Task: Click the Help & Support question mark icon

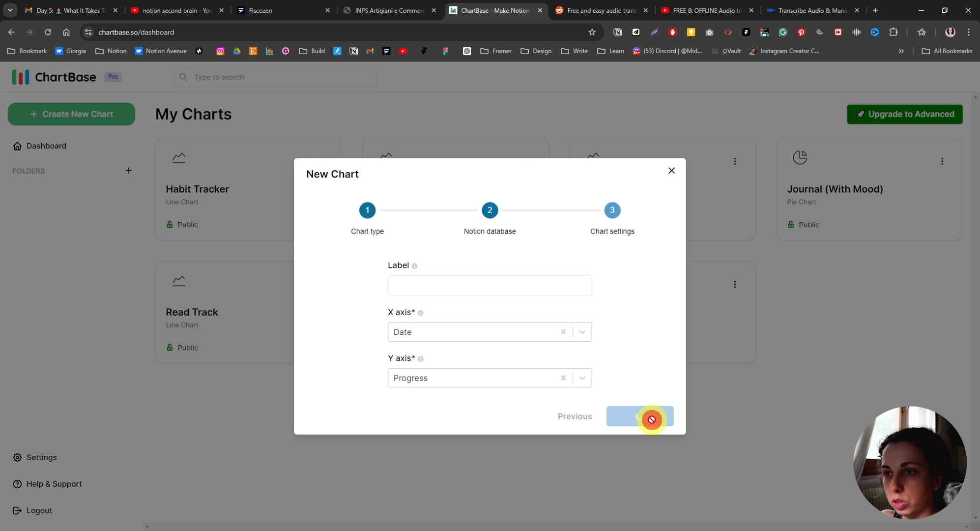Action: coord(17,484)
